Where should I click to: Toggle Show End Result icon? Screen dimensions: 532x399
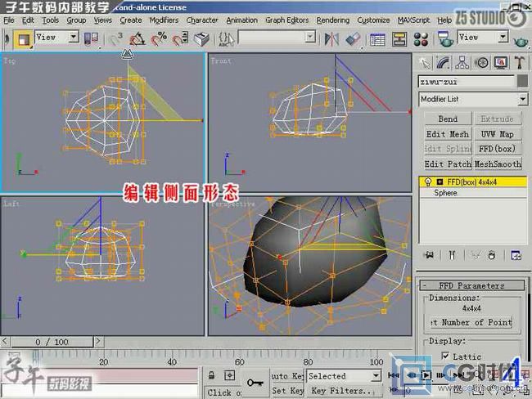452,255
